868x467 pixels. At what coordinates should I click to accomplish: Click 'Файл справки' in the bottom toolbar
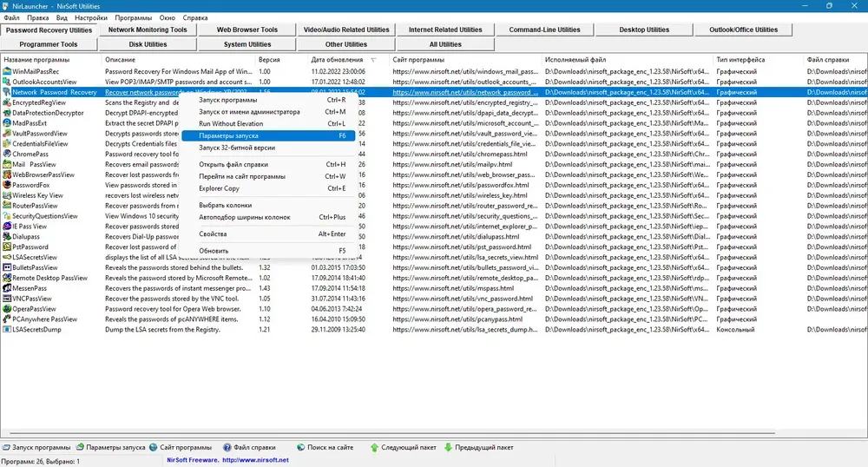(x=250, y=448)
